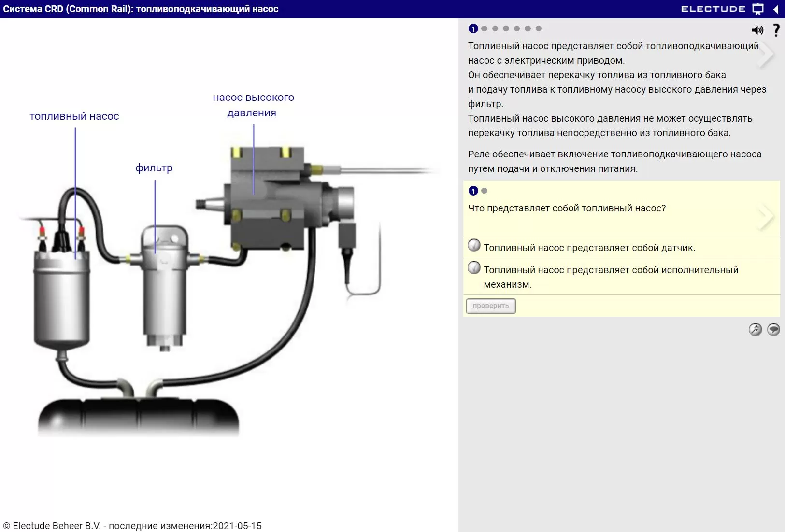Screen dimensions: 785x532
Task: Click the speech bubble comment icon
Action: [773, 329]
